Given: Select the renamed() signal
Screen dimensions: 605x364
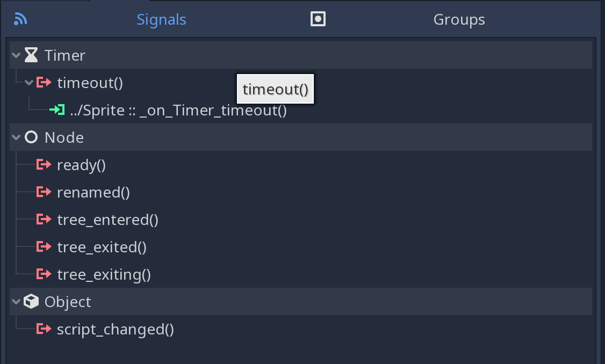Looking at the screenshot, I should [93, 192].
